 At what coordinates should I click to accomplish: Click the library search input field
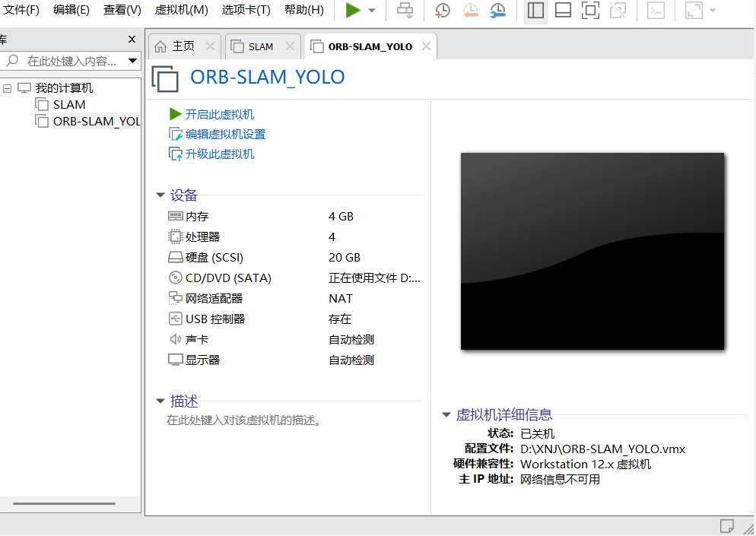(68, 59)
